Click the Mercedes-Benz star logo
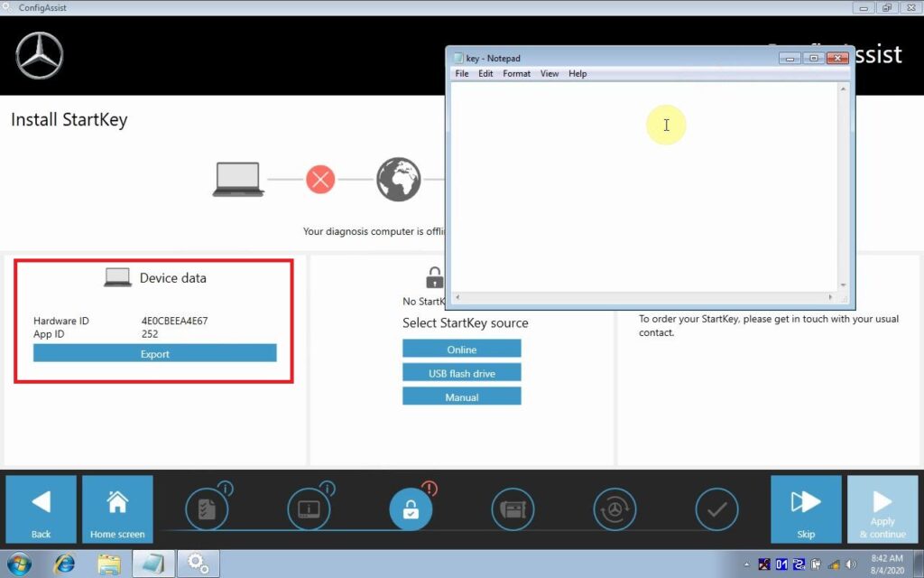Image resolution: width=924 pixels, height=578 pixels. coord(39,55)
